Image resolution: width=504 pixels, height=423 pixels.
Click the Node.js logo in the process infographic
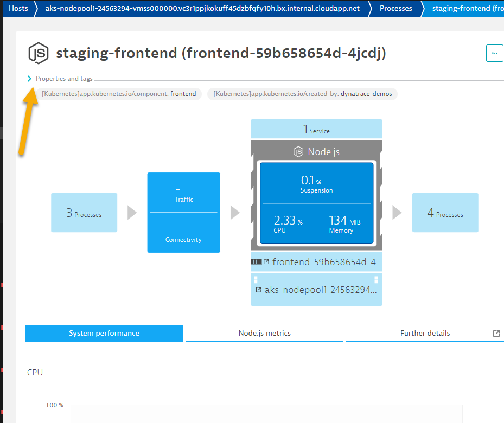(x=298, y=152)
